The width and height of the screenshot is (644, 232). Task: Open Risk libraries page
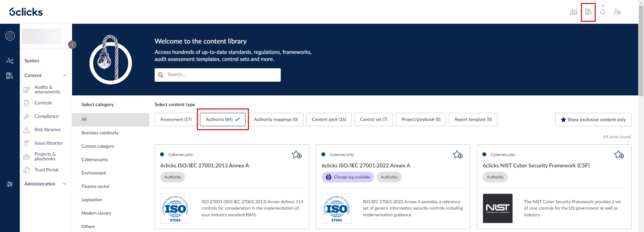(x=48, y=130)
